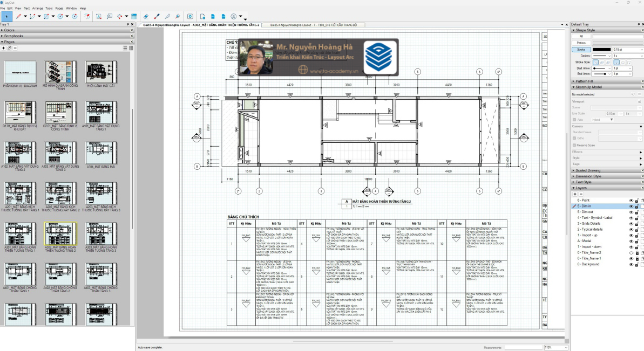Choose the Linear Dimension tool

coord(119,16)
